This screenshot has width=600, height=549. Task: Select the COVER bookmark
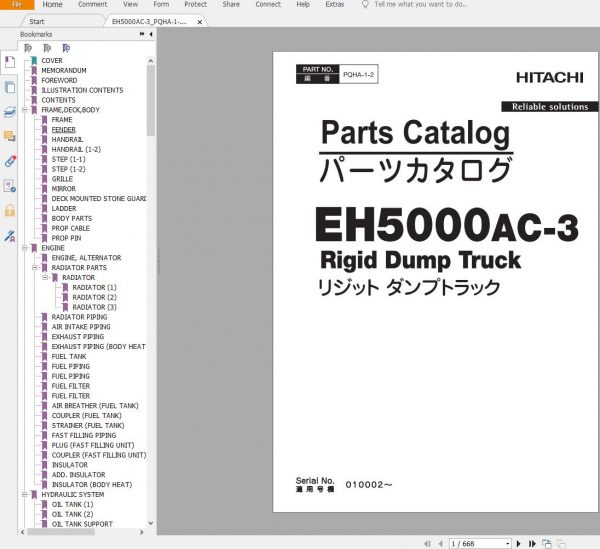pos(52,61)
